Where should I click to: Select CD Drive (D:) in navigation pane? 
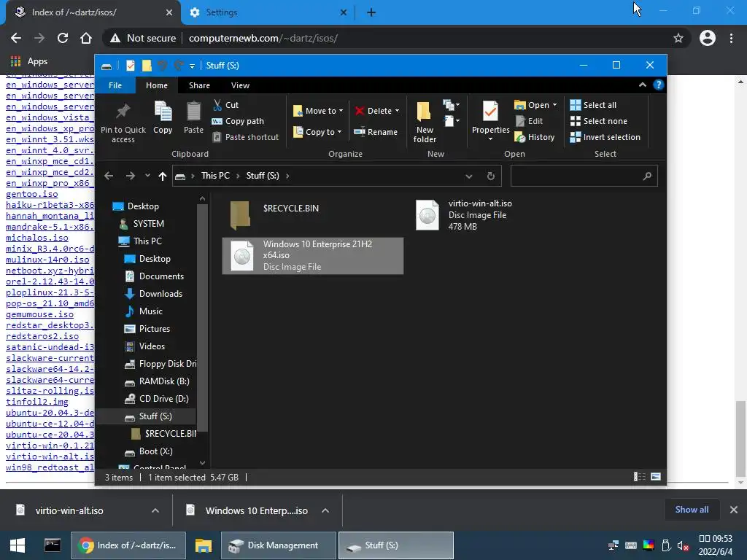164,399
